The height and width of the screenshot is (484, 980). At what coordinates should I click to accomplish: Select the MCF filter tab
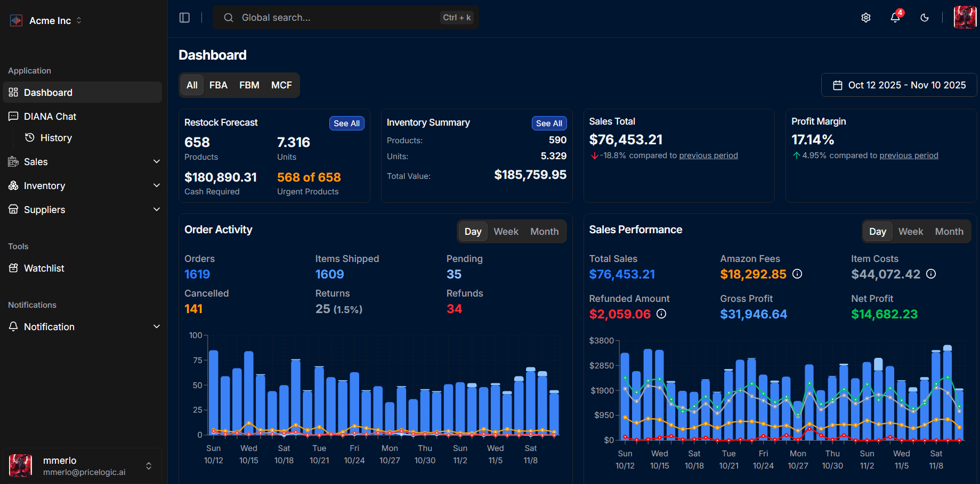pos(281,85)
